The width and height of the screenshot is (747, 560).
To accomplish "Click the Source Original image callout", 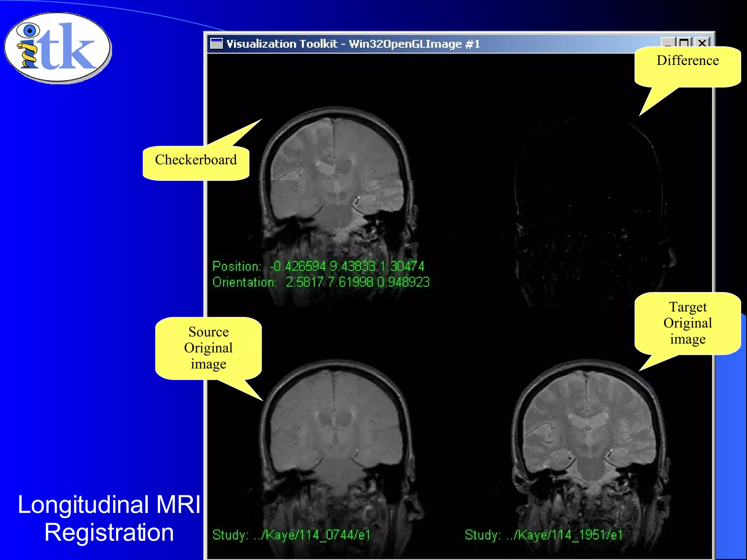I will [208, 348].
